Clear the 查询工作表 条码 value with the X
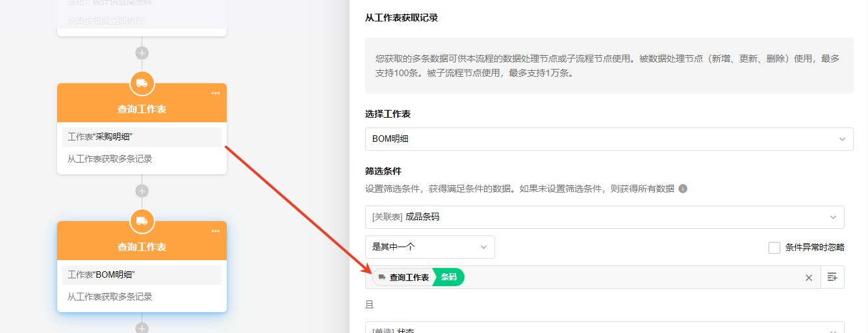Screen dimensions: 868x333 click(809, 278)
